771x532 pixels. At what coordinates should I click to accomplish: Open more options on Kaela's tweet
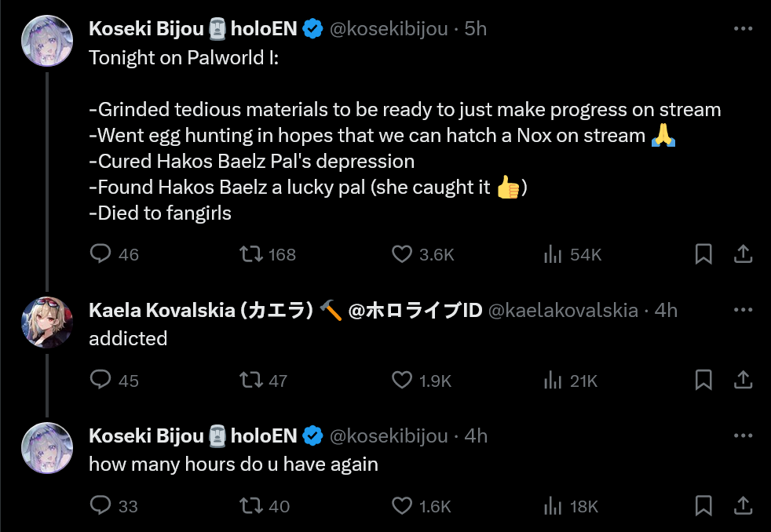point(743,310)
